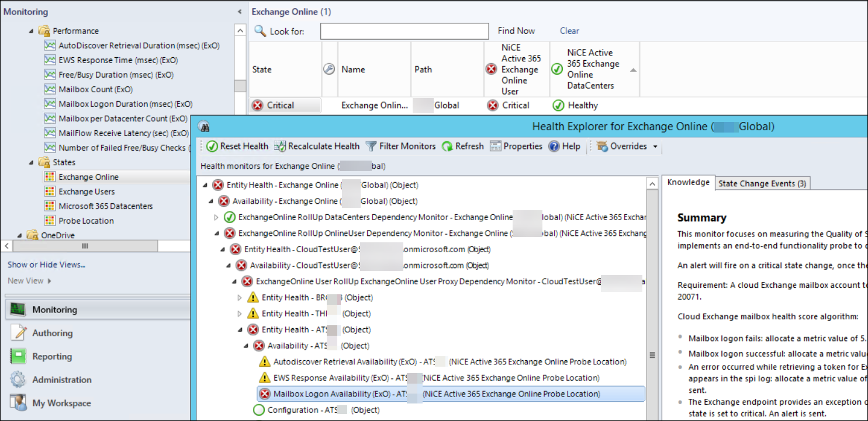Click the Find Now button
The width and height of the screenshot is (868, 421).
click(516, 30)
